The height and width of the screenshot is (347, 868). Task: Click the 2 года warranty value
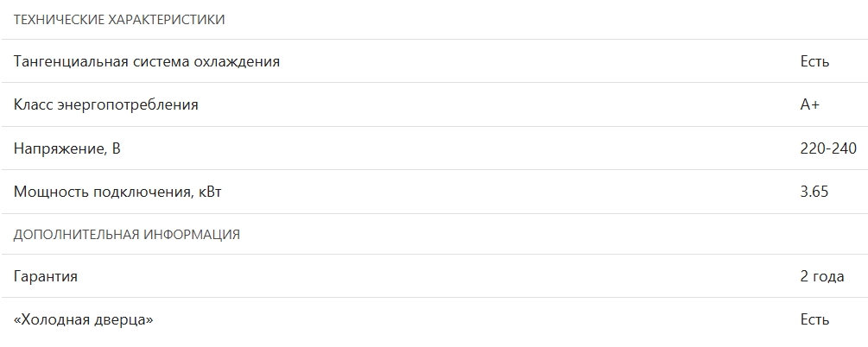pyautogui.click(x=821, y=277)
